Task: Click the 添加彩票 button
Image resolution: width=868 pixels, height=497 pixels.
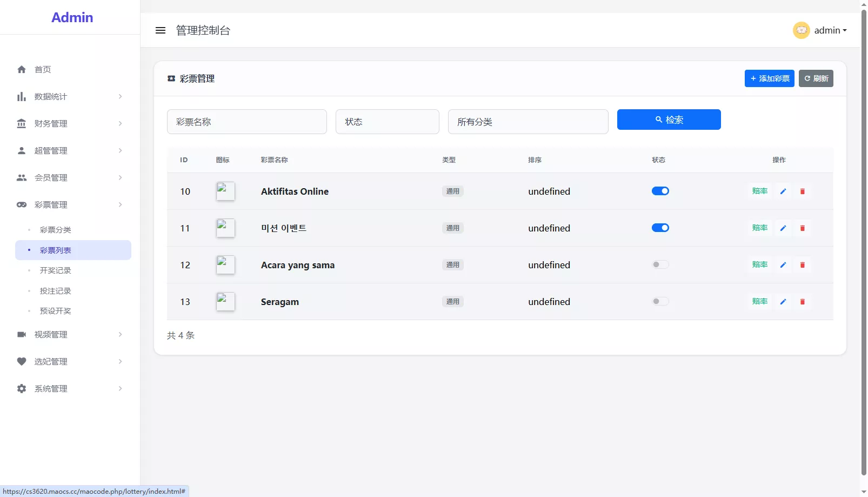Action: coord(769,78)
